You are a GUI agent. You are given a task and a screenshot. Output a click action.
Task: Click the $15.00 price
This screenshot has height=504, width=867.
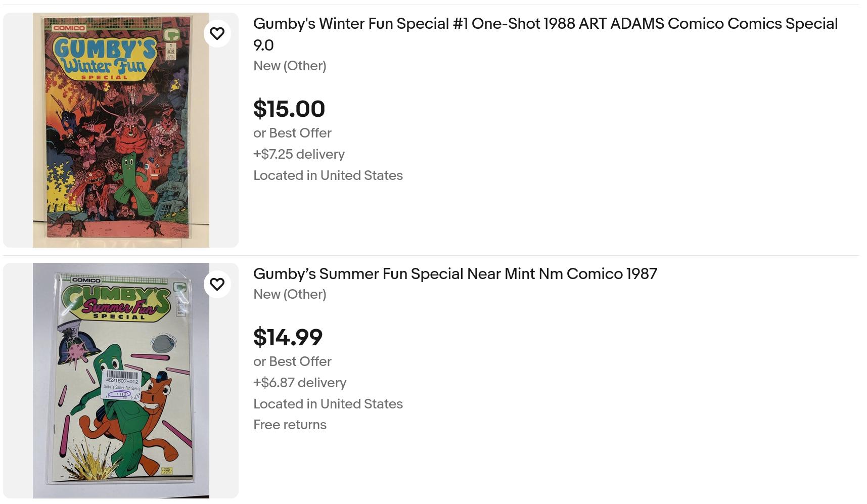click(x=289, y=109)
